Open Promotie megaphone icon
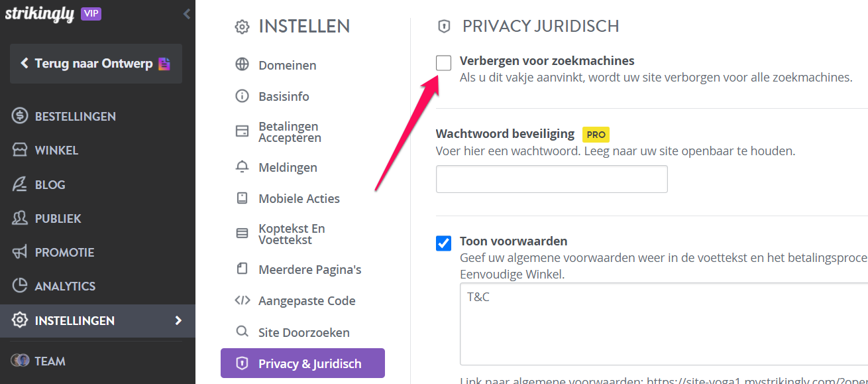The image size is (868, 384). (x=20, y=252)
